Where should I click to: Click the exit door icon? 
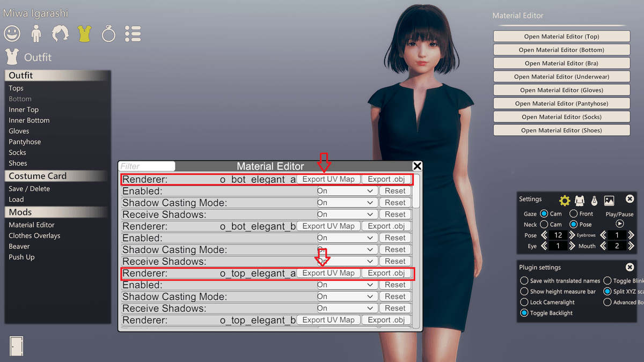16,346
